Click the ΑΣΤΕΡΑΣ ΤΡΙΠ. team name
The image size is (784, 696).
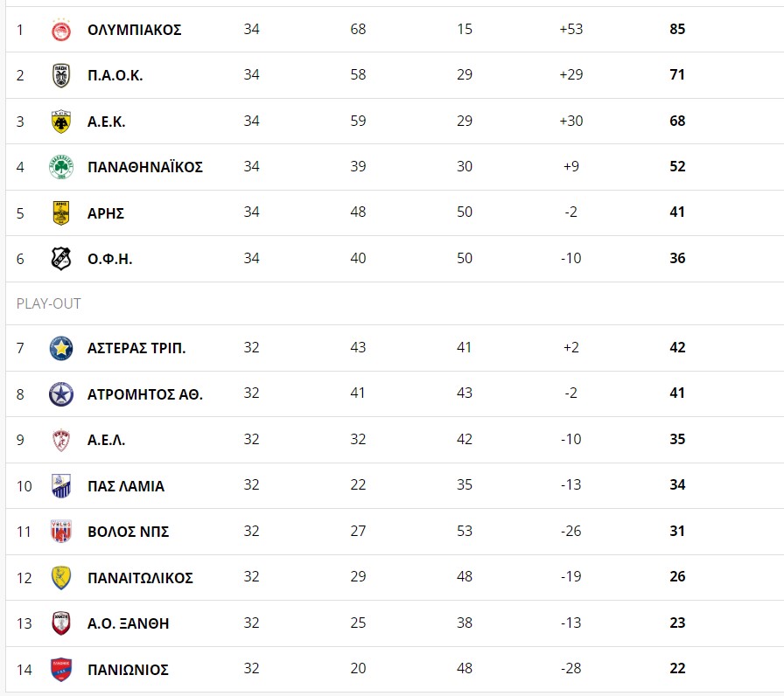(136, 348)
